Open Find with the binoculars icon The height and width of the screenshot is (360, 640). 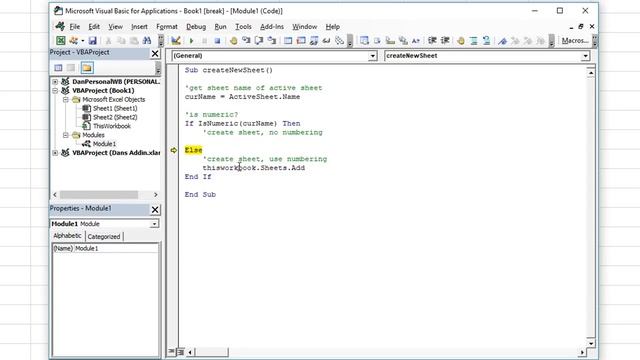pyautogui.click(x=147, y=40)
